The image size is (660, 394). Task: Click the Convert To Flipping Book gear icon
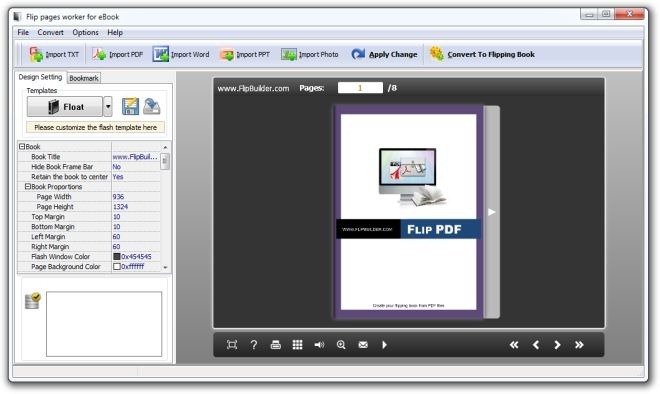point(436,54)
